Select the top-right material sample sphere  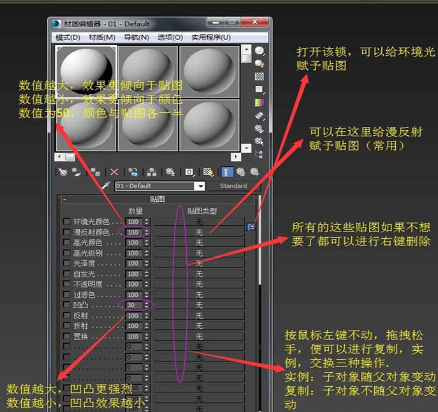[209, 71]
